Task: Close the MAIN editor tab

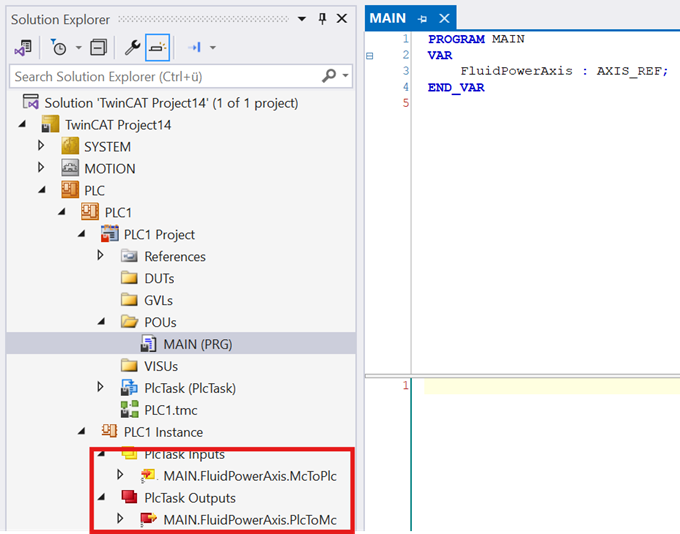Action: 444,19
